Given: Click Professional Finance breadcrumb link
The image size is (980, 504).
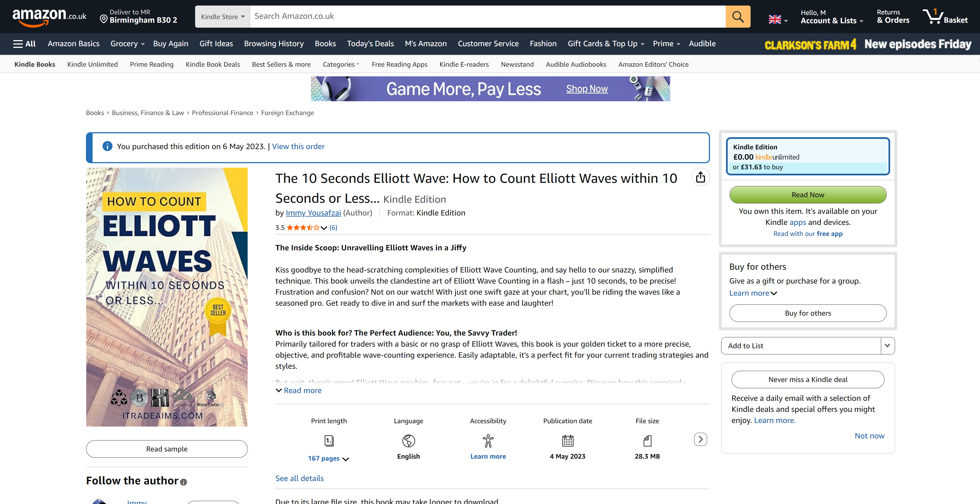Looking at the screenshot, I should [x=222, y=113].
